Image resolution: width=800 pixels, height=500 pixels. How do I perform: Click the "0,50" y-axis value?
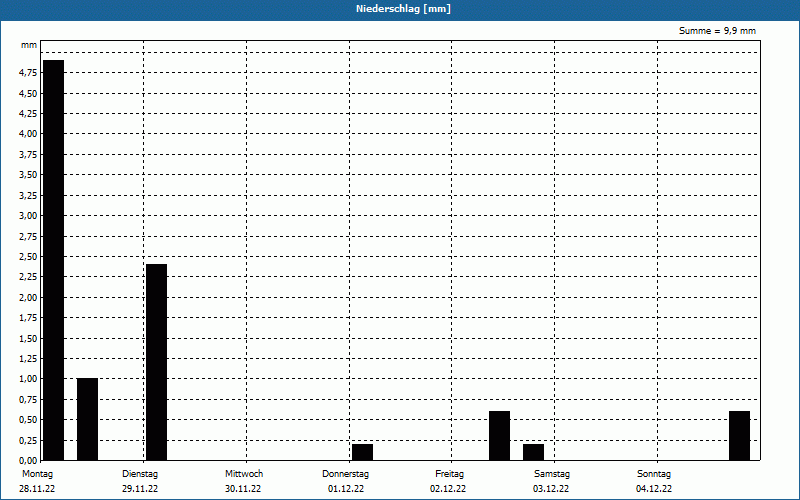[28, 420]
